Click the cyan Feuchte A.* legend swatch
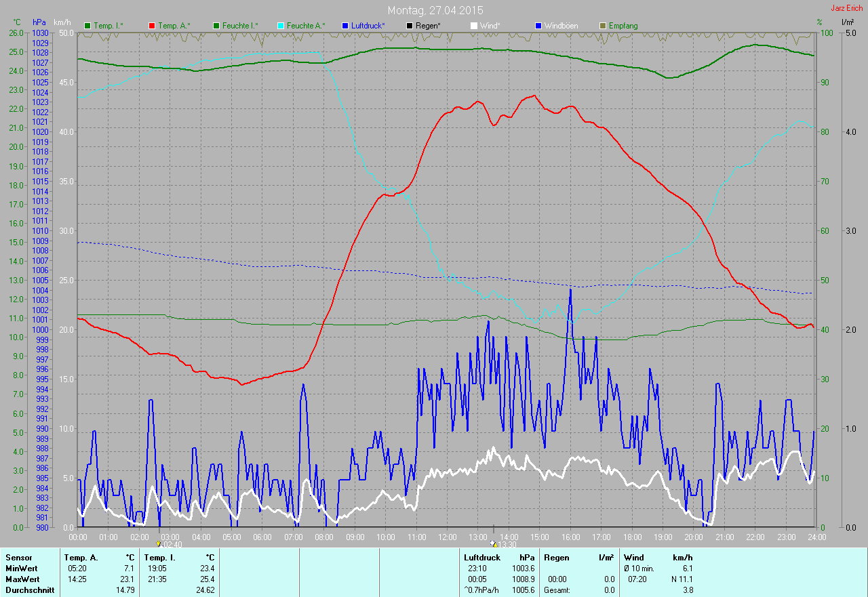 (281, 26)
